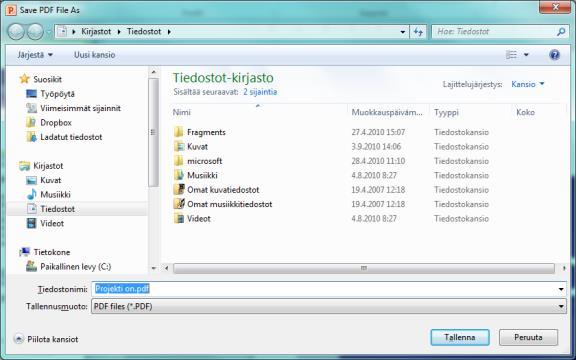Click the Uusi kansio button
576x360 pixels.
point(94,55)
